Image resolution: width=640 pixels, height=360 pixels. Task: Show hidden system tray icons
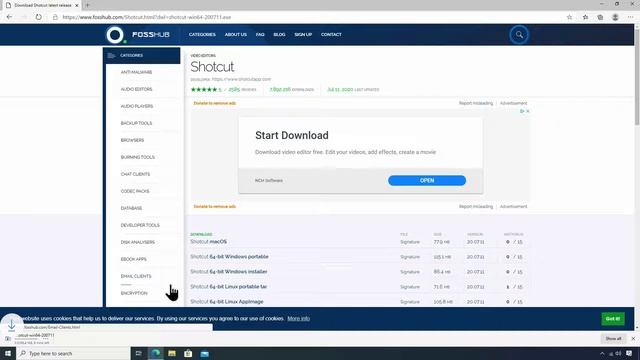(602, 353)
